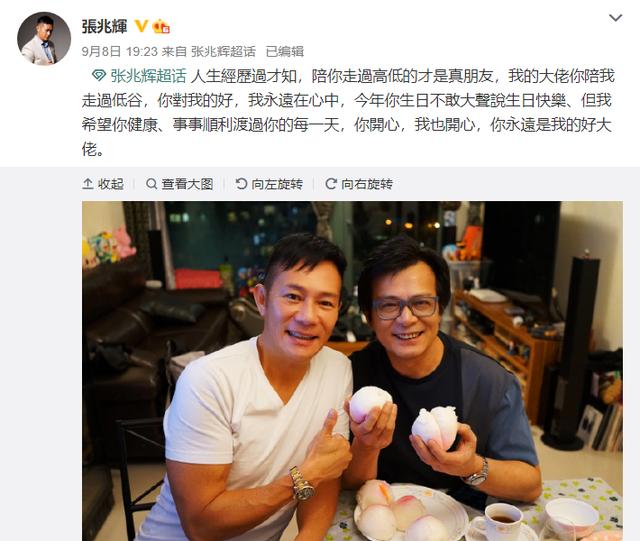This screenshot has height=541, width=640.
Task: Click the 張兆輝 profile avatar
Action: (44, 38)
